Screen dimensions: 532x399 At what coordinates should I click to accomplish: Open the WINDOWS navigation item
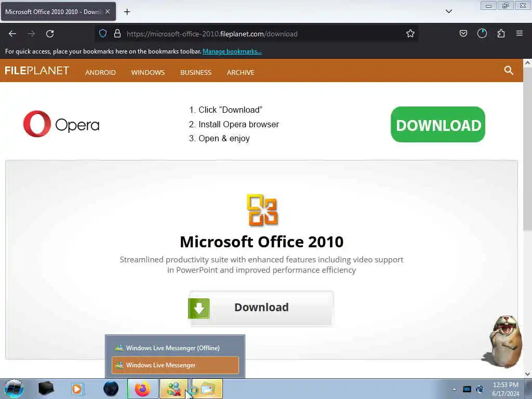[x=148, y=72]
